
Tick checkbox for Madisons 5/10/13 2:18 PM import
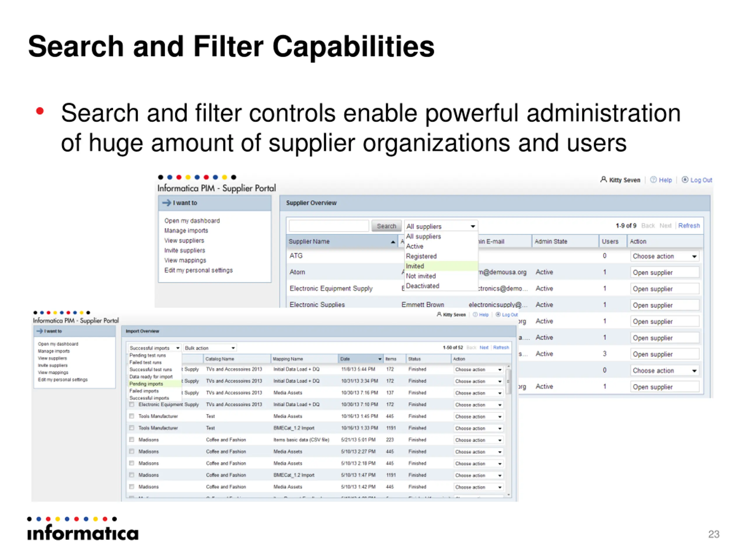click(132, 463)
